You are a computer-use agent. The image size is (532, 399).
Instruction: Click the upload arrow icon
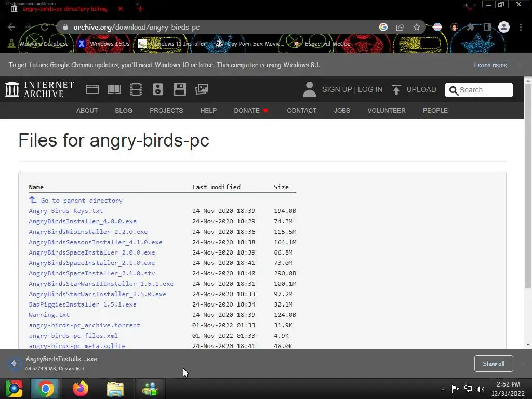396,89
